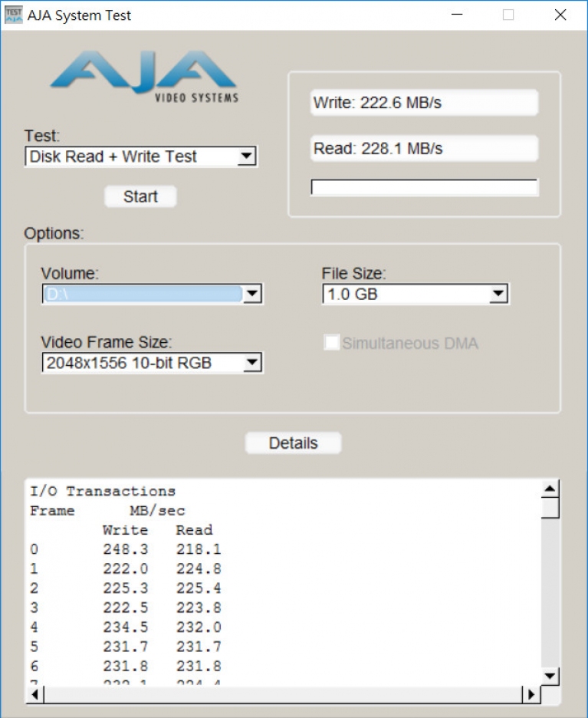The image size is (588, 718).
Task: Click frame 5 write value 231.7
Action: (x=126, y=647)
